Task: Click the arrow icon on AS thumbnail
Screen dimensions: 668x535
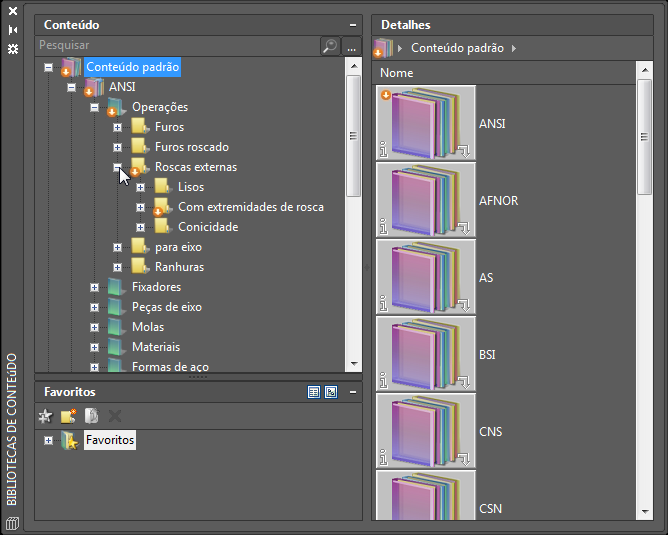Action: [464, 305]
